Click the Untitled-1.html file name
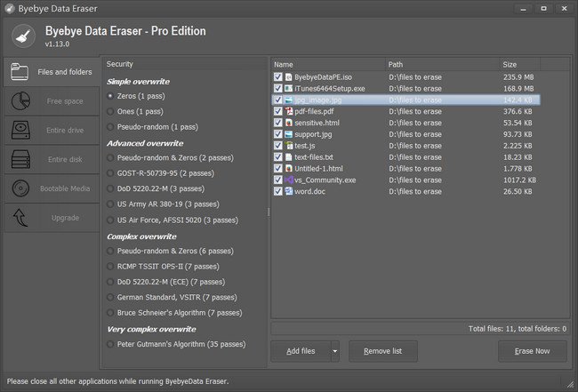Screen dimensions: 578x392 pos(318,168)
